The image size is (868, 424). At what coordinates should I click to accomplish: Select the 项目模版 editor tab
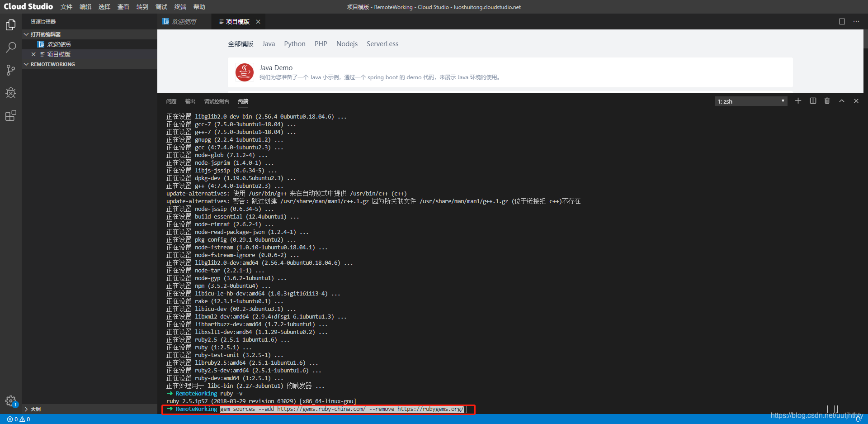238,22
